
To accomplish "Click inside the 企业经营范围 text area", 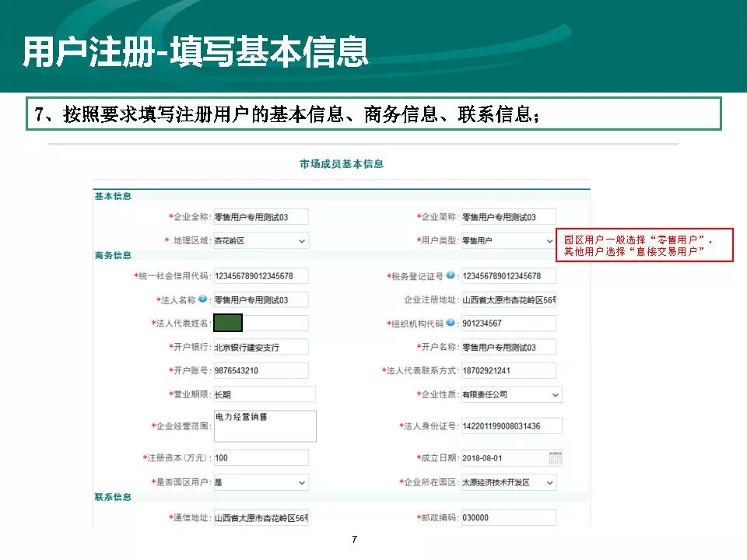I will click(265, 426).
